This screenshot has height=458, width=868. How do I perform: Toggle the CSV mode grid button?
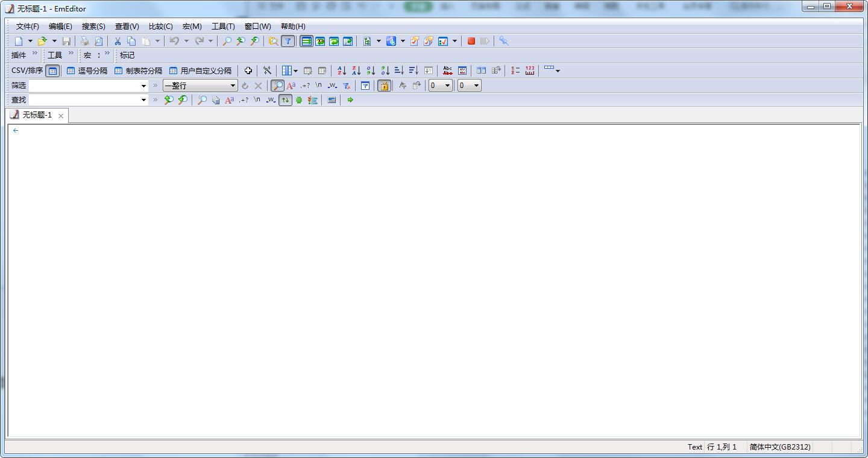pos(52,71)
